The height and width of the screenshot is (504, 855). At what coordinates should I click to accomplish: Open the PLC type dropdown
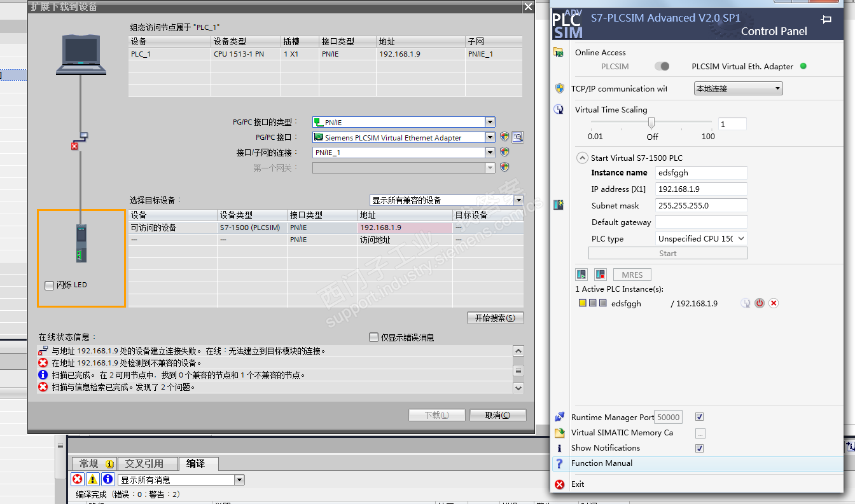(x=701, y=239)
